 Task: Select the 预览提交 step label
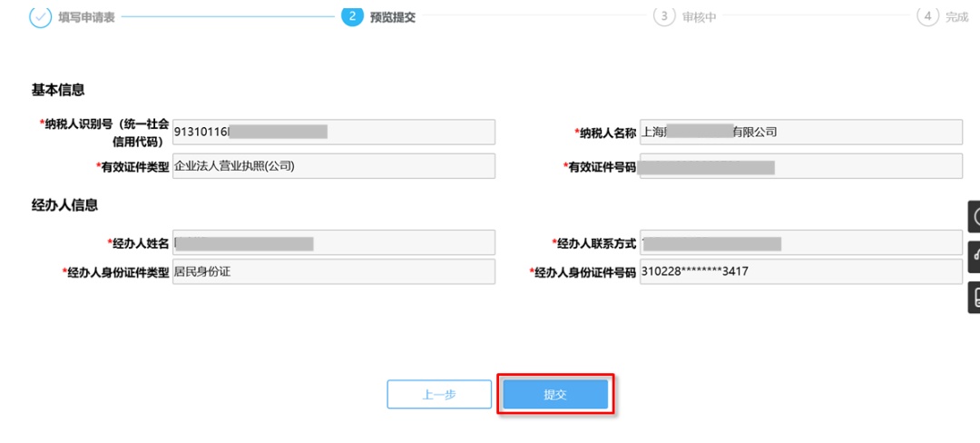(393, 17)
